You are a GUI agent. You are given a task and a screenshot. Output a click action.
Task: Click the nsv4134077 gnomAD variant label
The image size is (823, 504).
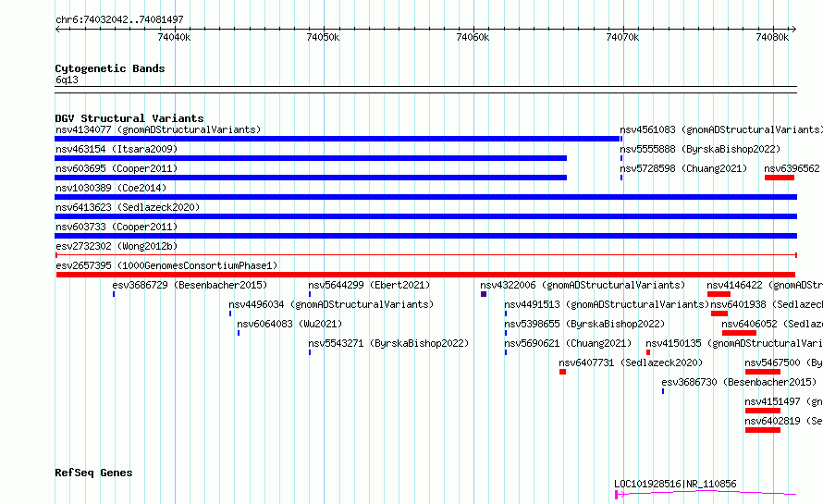pyautogui.click(x=158, y=129)
